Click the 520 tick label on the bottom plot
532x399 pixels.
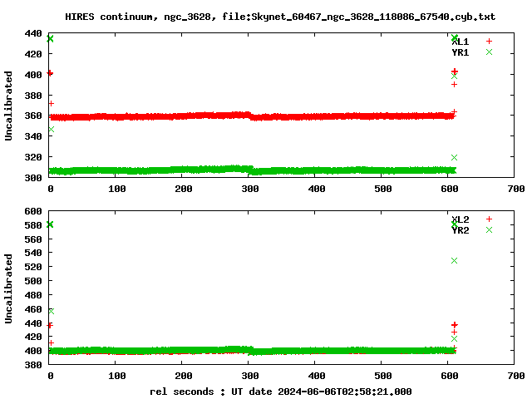click(33, 267)
